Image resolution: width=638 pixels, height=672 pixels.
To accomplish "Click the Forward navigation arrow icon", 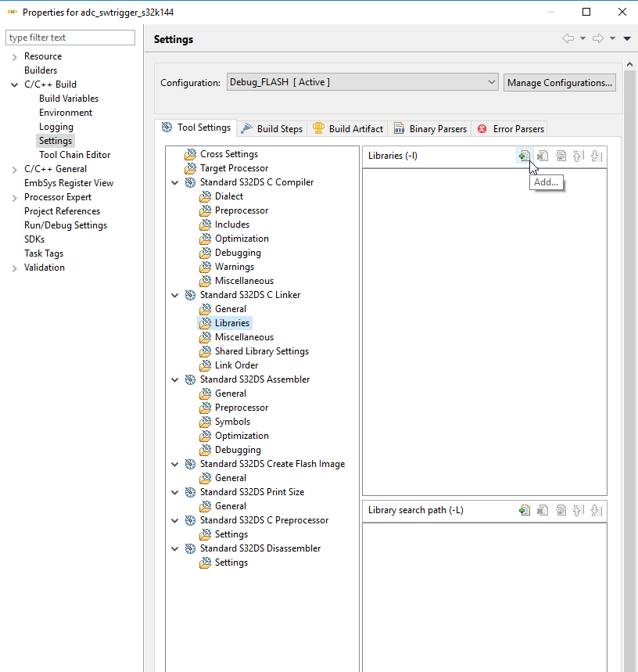I will (x=598, y=38).
